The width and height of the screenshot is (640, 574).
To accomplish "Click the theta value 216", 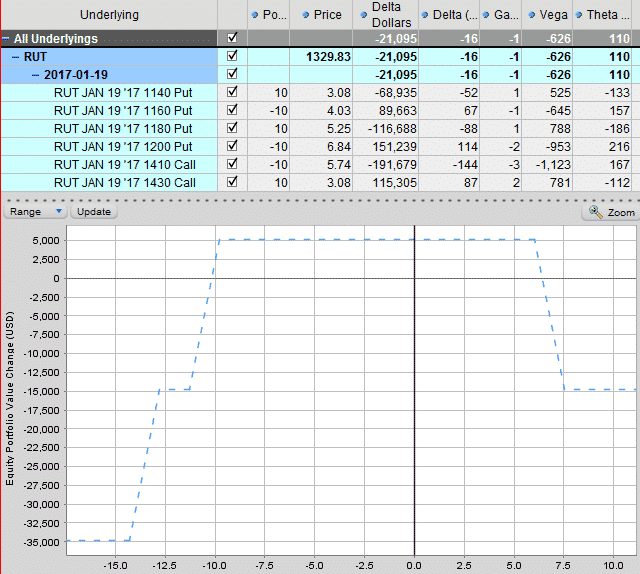I will 619,147.
